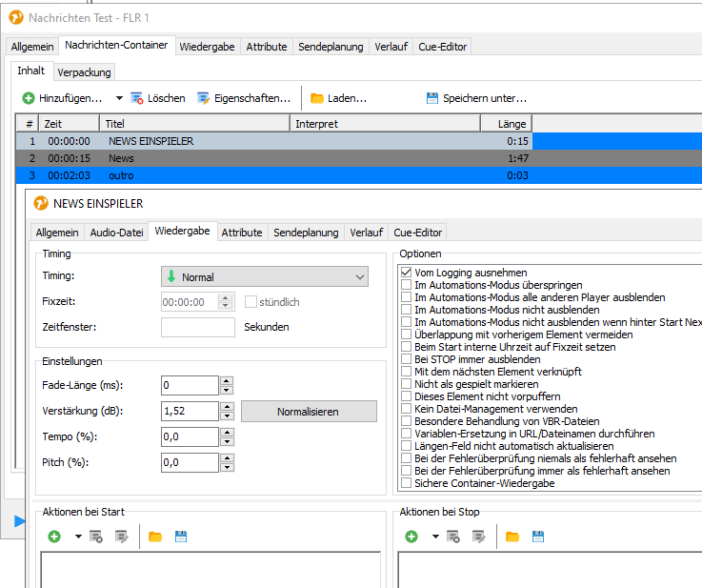Click the Titel column header

[194, 124]
